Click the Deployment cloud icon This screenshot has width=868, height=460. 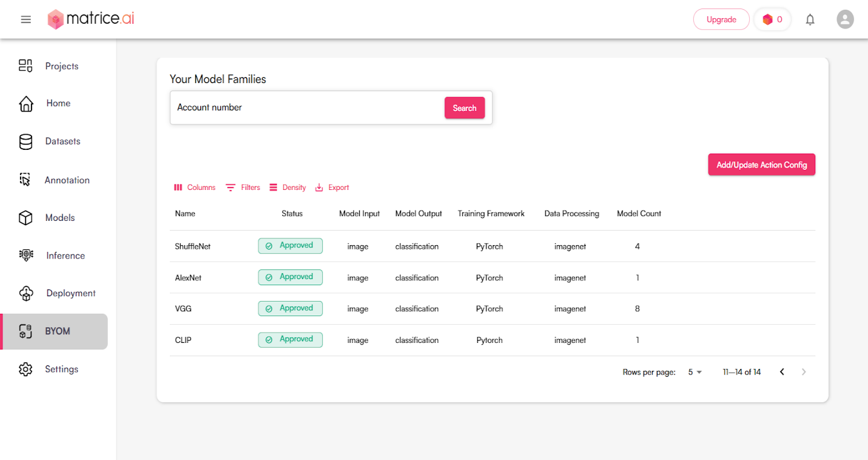[x=26, y=293]
